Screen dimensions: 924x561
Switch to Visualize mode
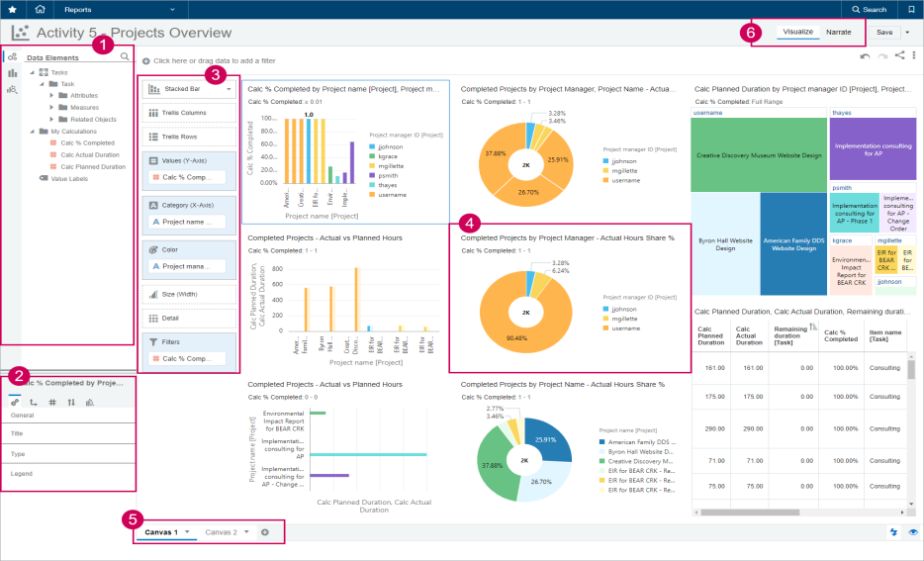(797, 32)
